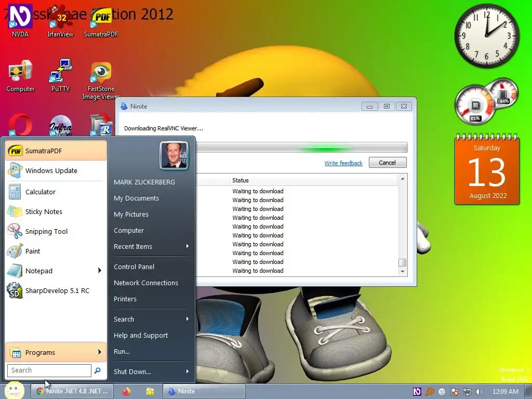Expand Notepad's jump list arrow
The width and height of the screenshot is (532, 399).
(99, 270)
